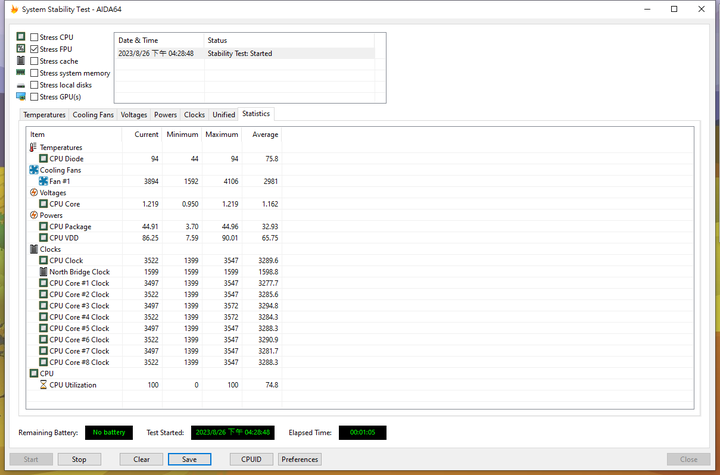Click the Stop button
This screenshot has width=720, height=475.
pos(79,459)
